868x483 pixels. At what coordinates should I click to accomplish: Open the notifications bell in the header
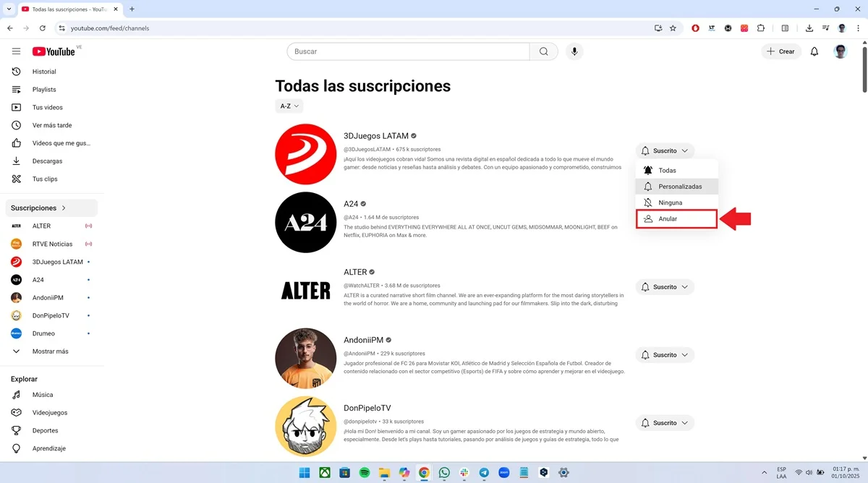tap(814, 51)
